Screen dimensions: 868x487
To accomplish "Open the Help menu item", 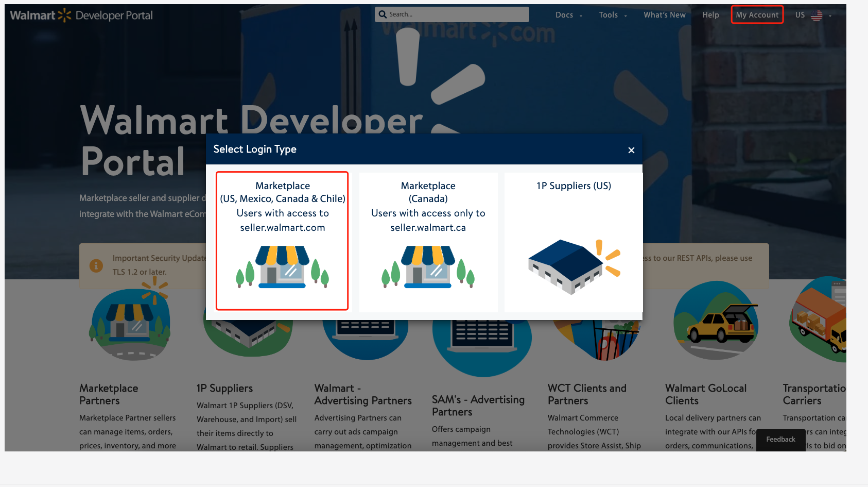I will (710, 15).
